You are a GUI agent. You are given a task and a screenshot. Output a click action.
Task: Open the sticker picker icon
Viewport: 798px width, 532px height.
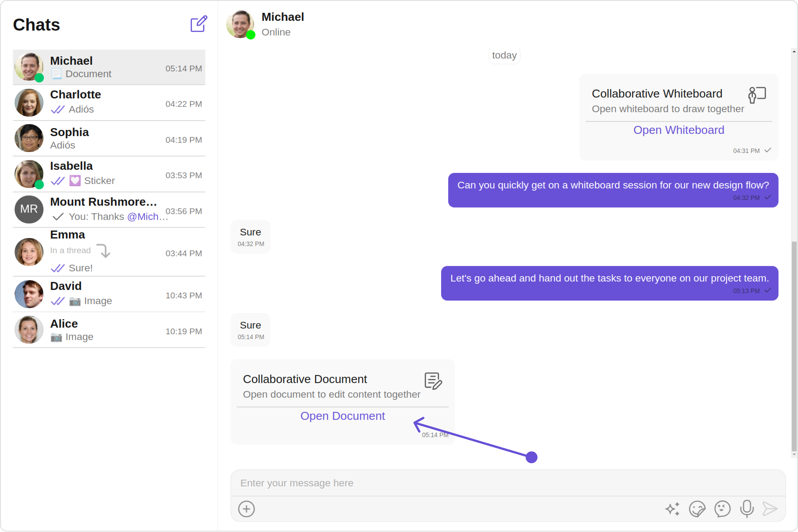(x=697, y=509)
